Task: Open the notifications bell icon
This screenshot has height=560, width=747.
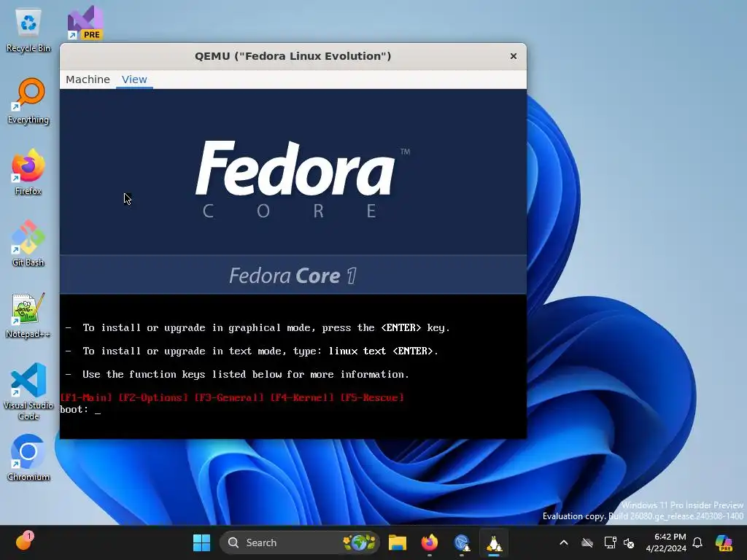Action: point(697,542)
